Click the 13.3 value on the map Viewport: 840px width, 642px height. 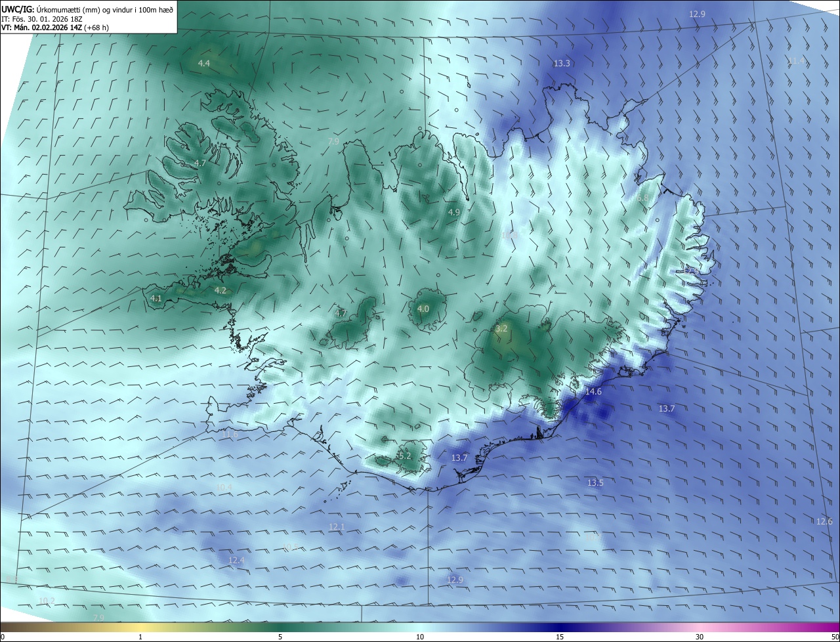pyautogui.click(x=562, y=63)
